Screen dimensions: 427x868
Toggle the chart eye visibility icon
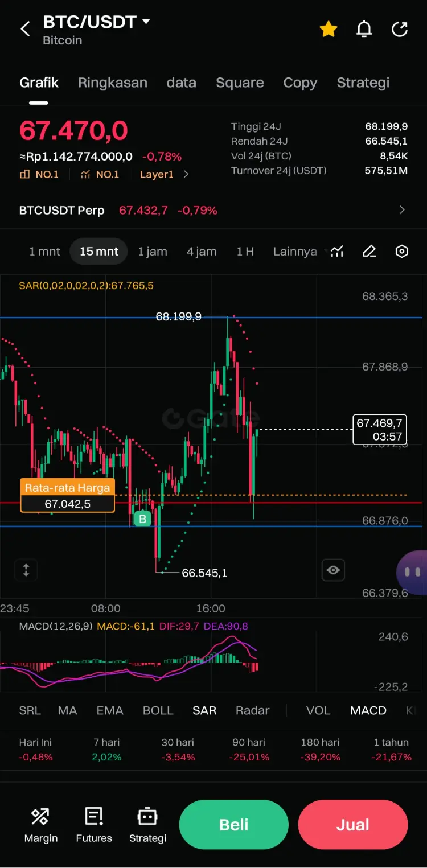pyautogui.click(x=333, y=570)
